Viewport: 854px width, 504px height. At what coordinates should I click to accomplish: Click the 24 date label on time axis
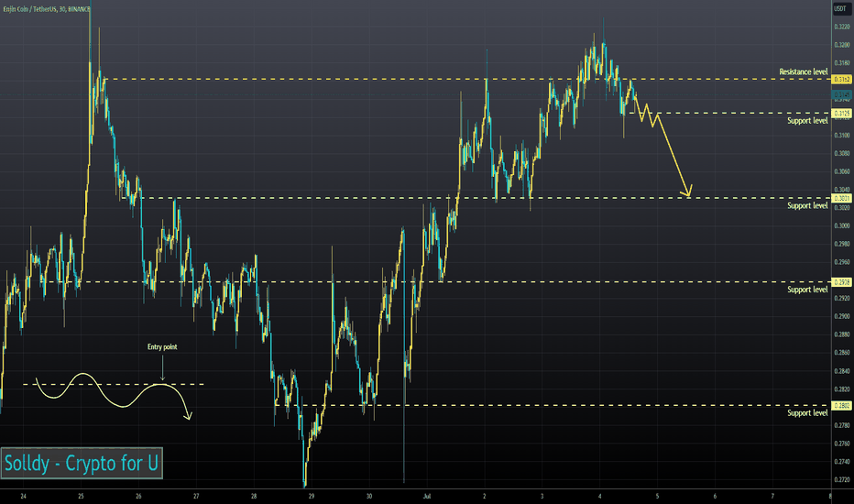(x=23, y=497)
